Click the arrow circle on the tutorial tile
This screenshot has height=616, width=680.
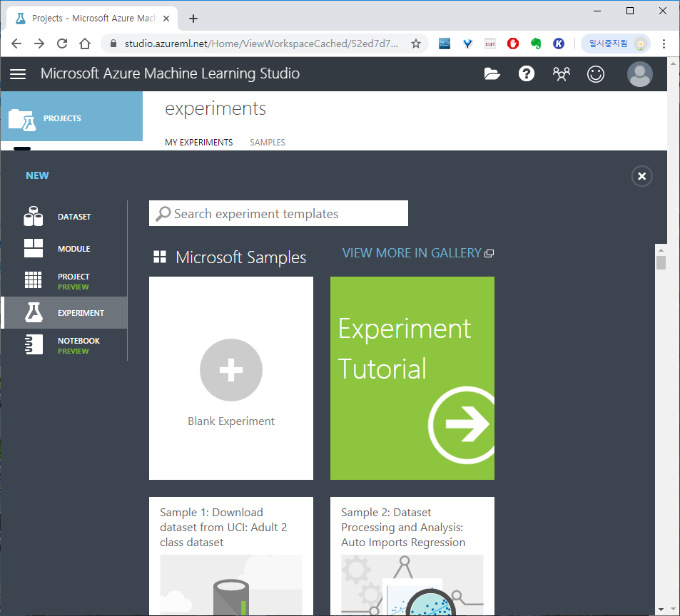[462, 425]
